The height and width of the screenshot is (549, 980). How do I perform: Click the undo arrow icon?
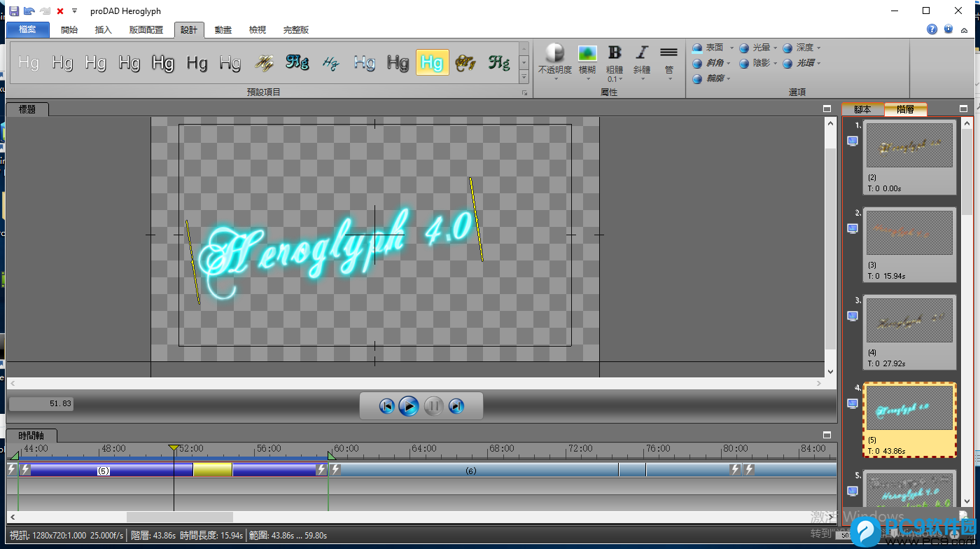pyautogui.click(x=29, y=11)
